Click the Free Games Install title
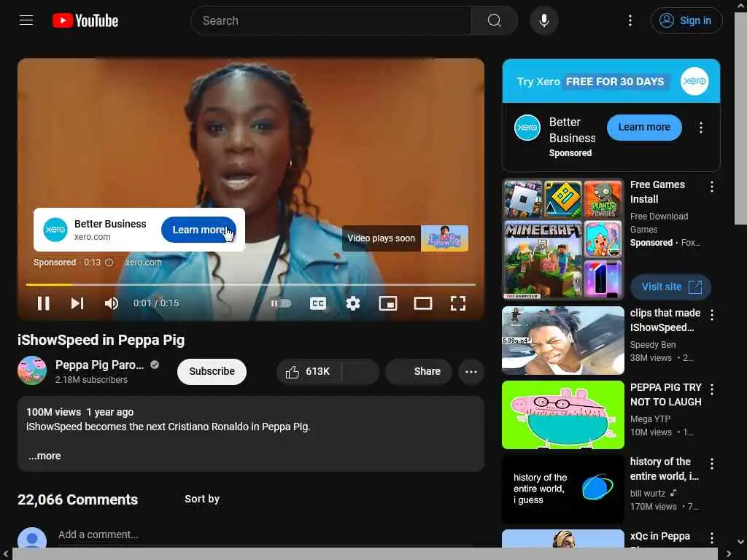747x560 pixels. click(x=657, y=192)
